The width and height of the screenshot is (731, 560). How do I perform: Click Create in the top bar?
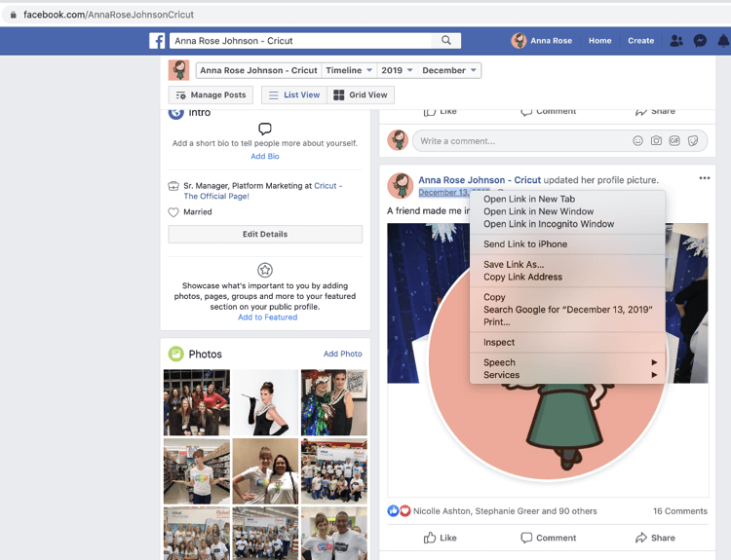(x=640, y=41)
